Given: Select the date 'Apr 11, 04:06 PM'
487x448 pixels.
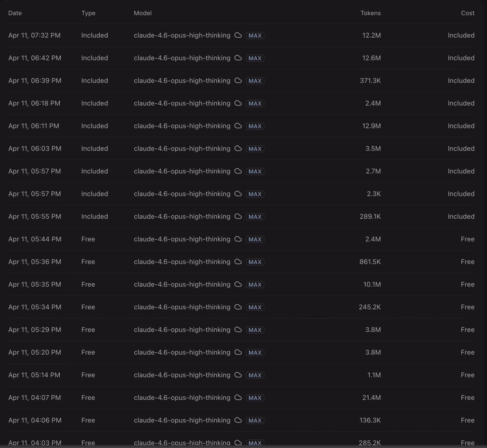Looking at the screenshot, I should pyautogui.click(x=35, y=420).
